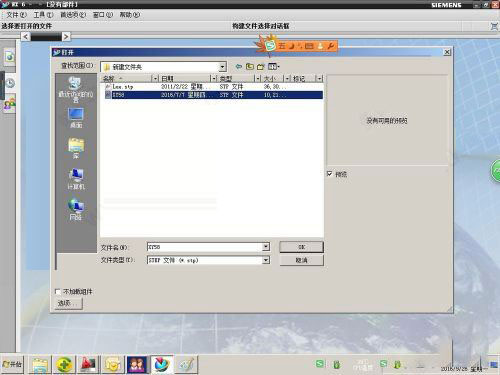Click the moon icon on Sogou toolbar

[291, 46]
